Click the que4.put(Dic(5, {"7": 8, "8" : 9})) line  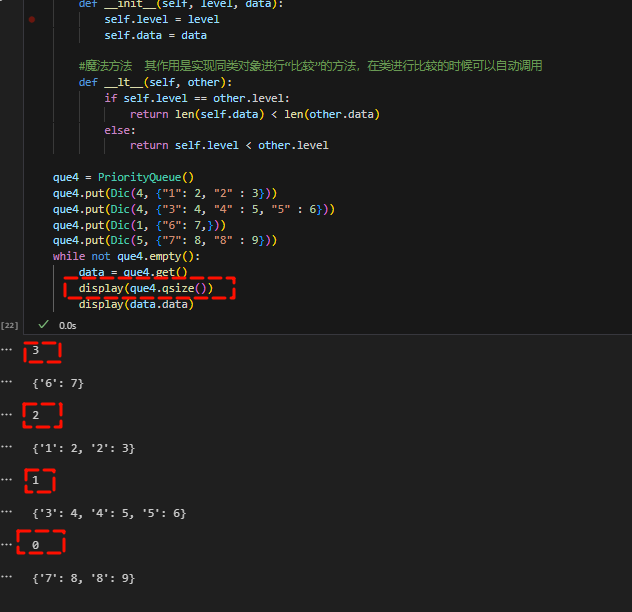[x=165, y=241]
